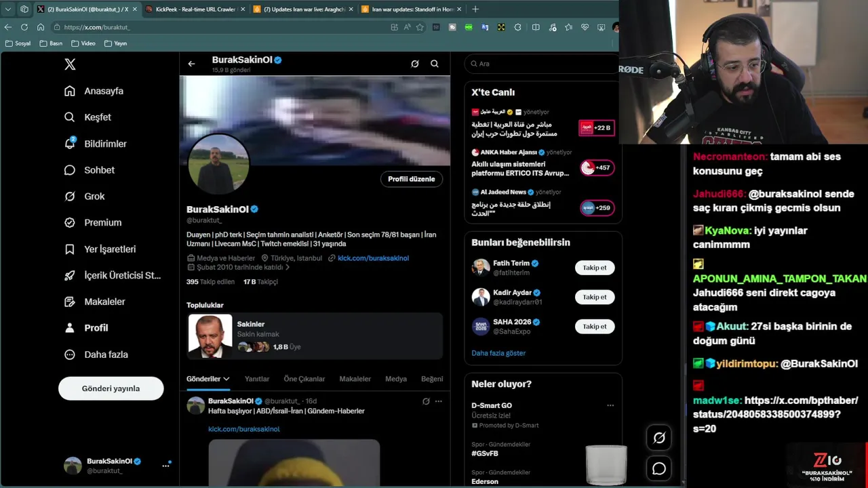Open Profil from sidebar
This screenshot has height=488, width=868.
tap(86, 328)
